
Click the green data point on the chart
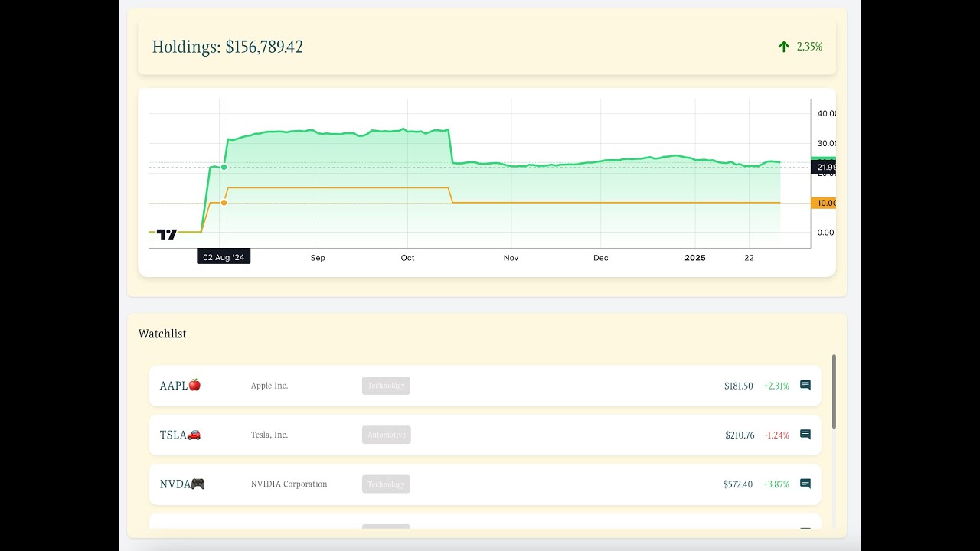click(224, 167)
